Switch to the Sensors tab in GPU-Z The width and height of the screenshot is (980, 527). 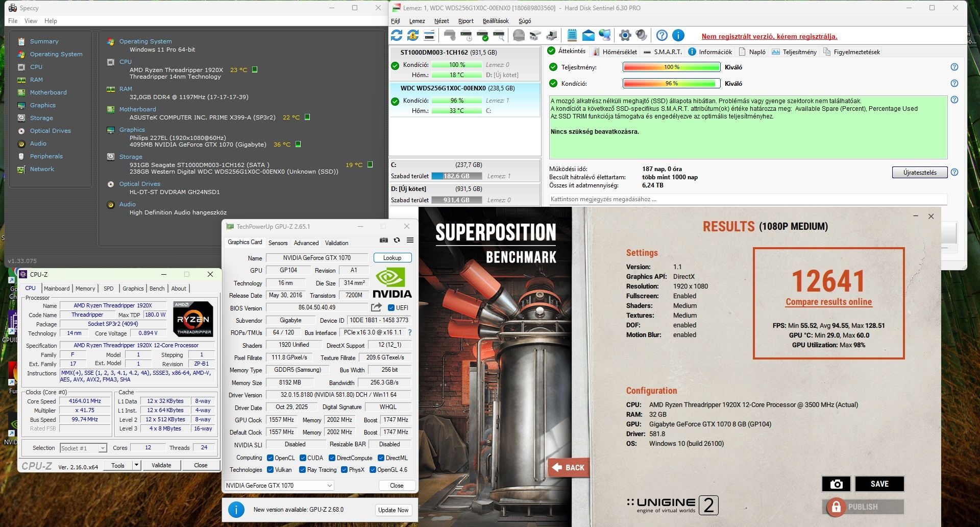click(x=278, y=243)
